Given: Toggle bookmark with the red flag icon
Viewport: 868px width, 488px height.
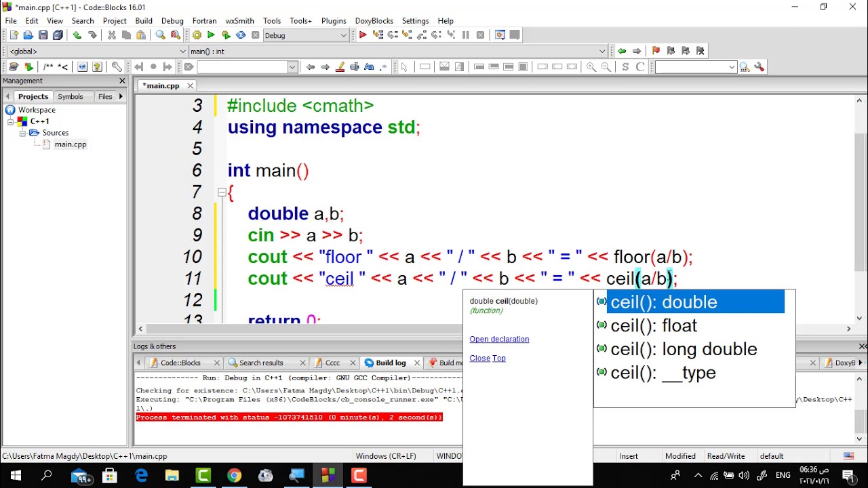Looking at the screenshot, I should pyautogui.click(x=656, y=51).
